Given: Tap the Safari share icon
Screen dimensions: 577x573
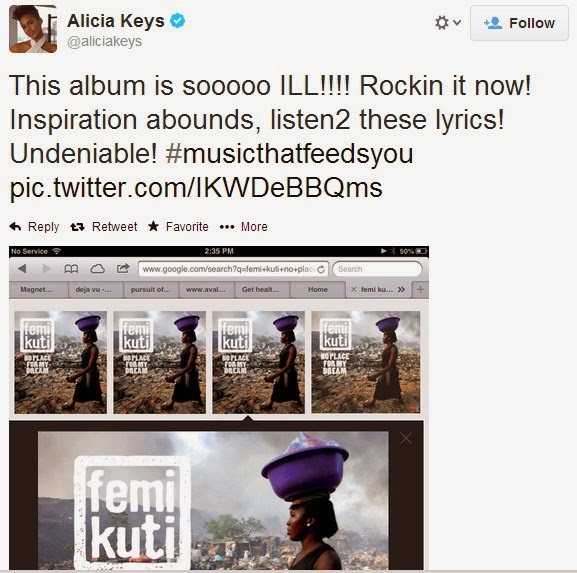Looking at the screenshot, I should coord(123,268).
